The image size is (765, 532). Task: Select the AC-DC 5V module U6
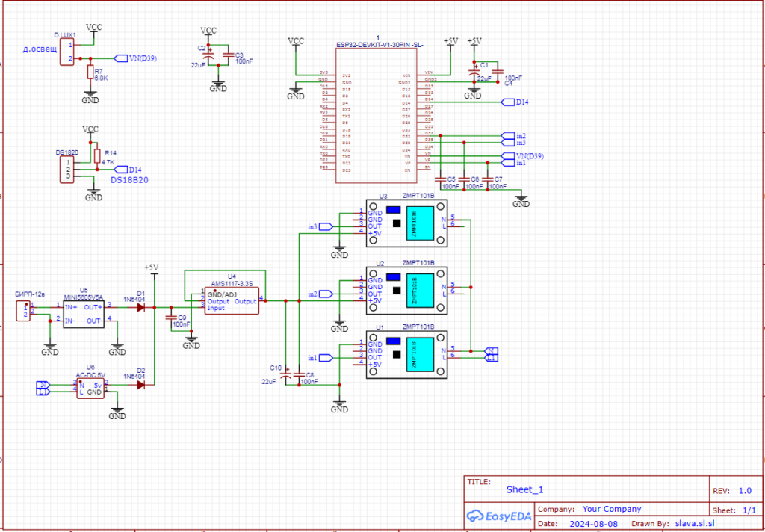90,389
